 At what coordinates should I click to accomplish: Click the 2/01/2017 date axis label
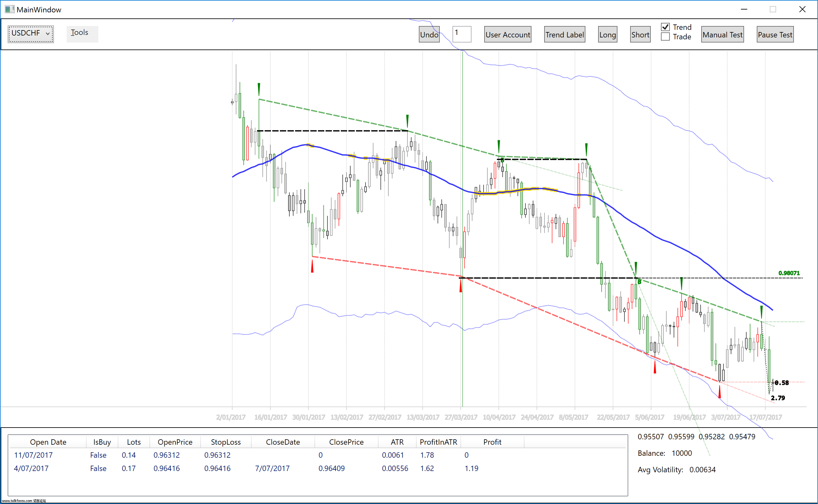pos(231,417)
